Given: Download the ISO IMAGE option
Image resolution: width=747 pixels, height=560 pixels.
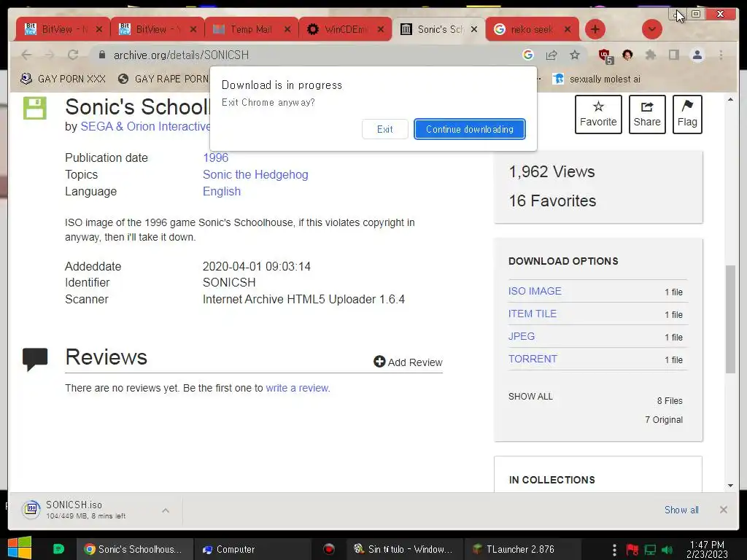Looking at the screenshot, I should coord(535,291).
